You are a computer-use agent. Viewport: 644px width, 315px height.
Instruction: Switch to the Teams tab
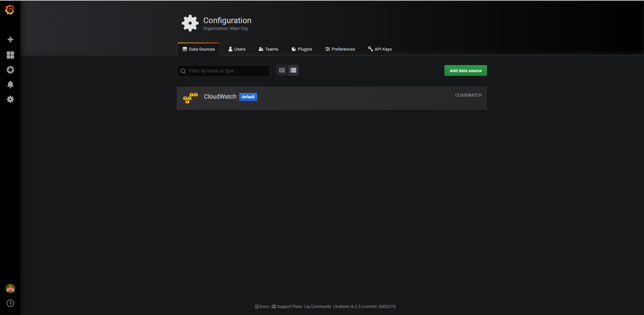click(x=268, y=49)
